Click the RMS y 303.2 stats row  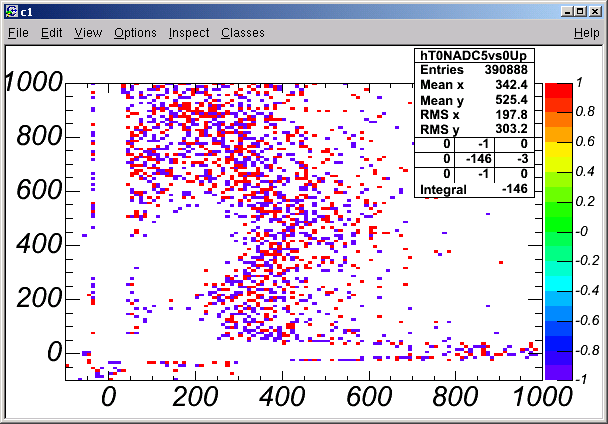(x=474, y=129)
